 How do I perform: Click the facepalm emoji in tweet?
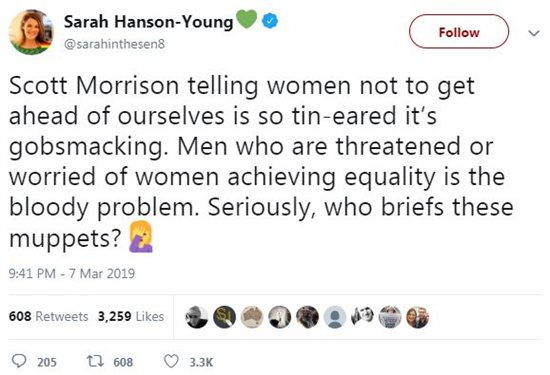pyautogui.click(x=141, y=237)
